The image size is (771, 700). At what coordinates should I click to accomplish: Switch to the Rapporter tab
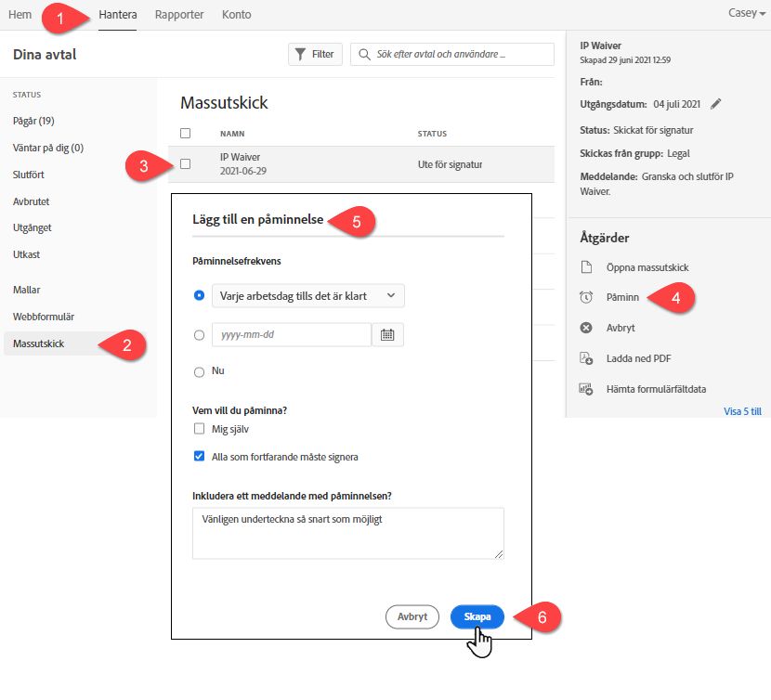click(179, 15)
